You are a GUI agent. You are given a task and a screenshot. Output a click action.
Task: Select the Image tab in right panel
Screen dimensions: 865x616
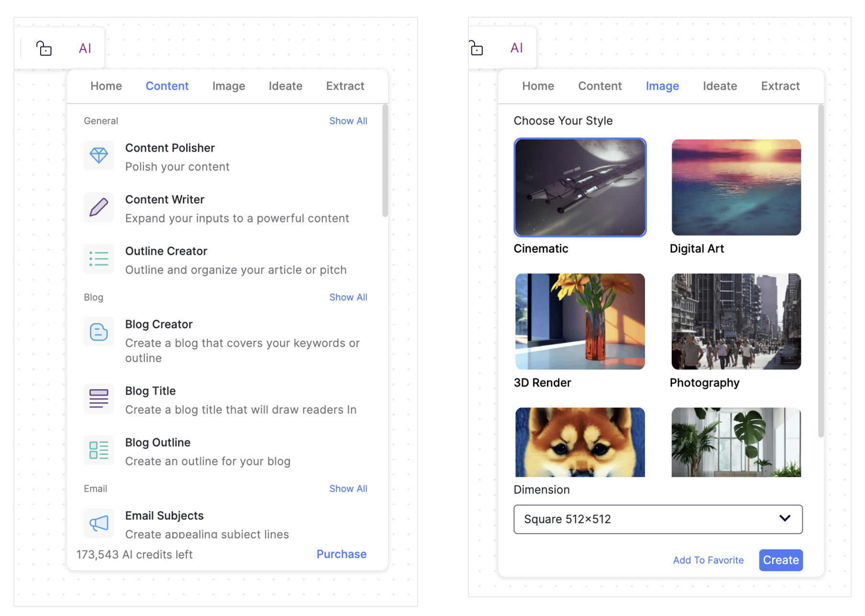(x=663, y=86)
